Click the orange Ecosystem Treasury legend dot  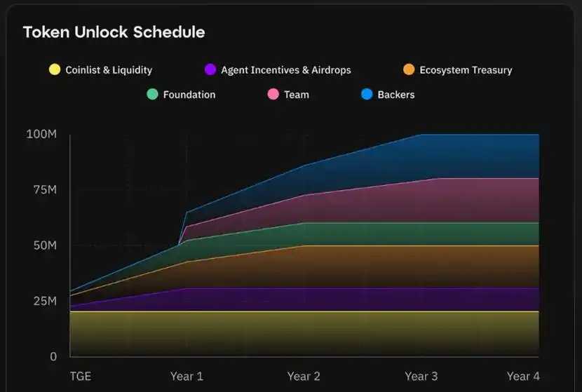click(409, 69)
